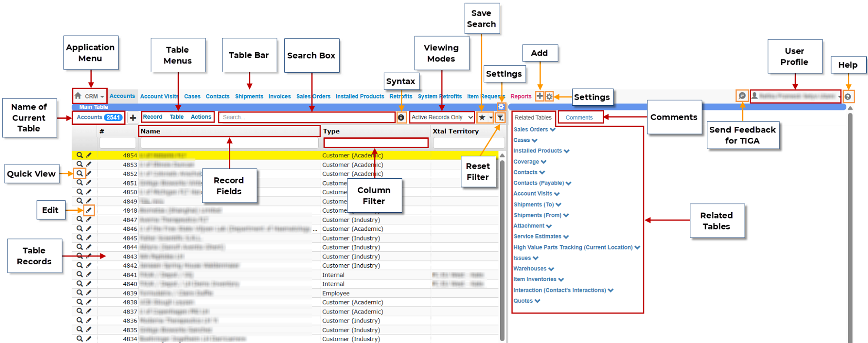Open Quick View magnifier for record 4852
The height and width of the screenshot is (343, 868).
(79, 173)
